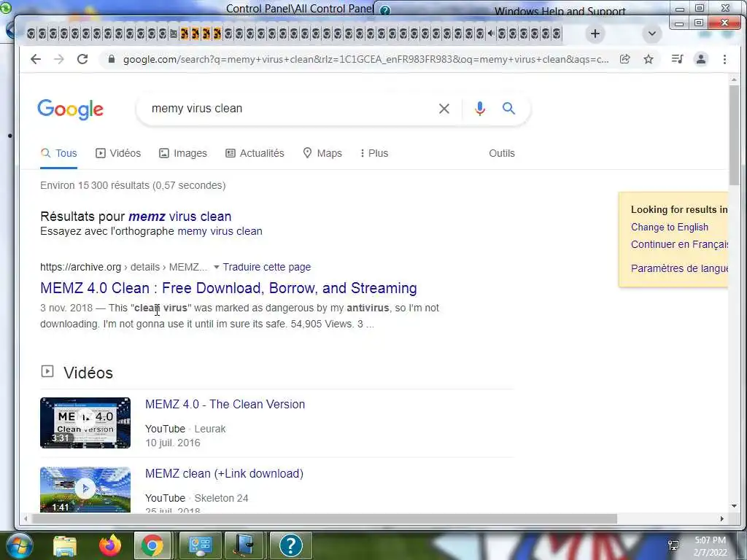Viewport: 747px width, 560px height.
Task: Open the media control icon
Action: pos(678,59)
